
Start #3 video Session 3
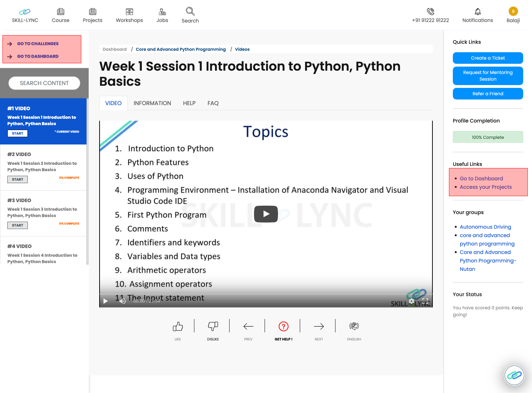pos(18,225)
